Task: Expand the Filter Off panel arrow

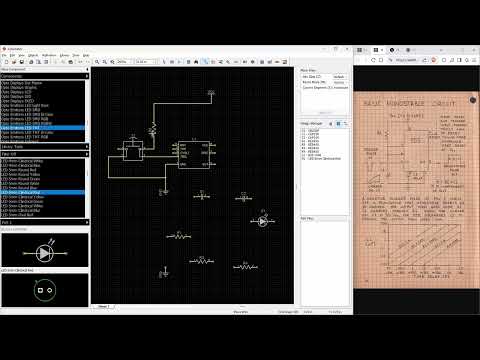Action: coord(87,154)
